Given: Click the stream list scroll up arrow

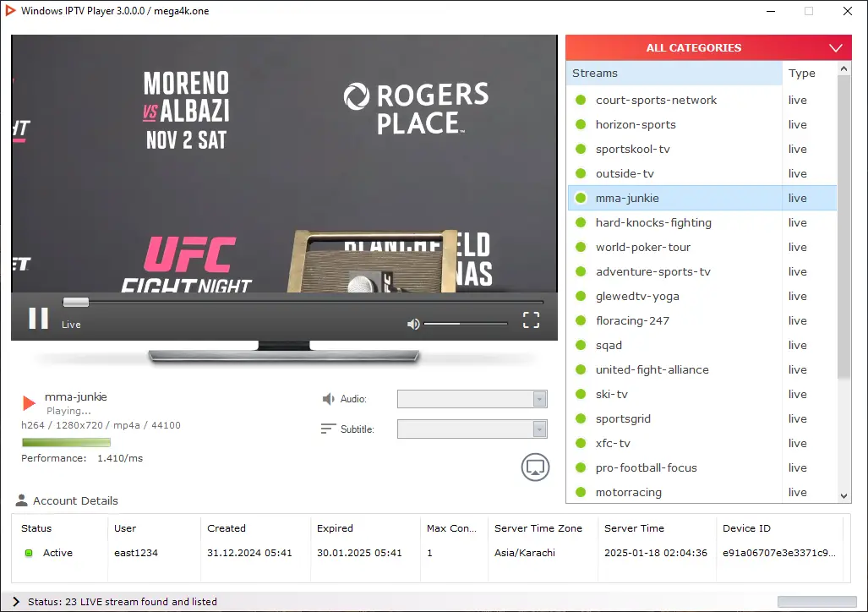Looking at the screenshot, I should pyautogui.click(x=843, y=68).
